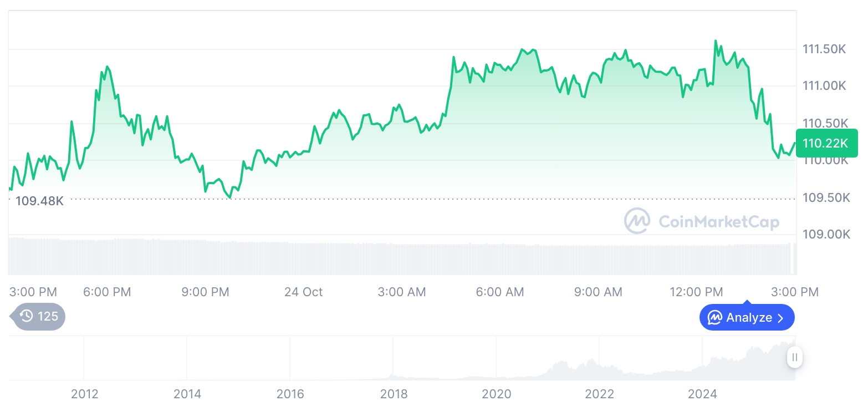Click the 6:00 AM time axis label
The height and width of the screenshot is (406, 868).
[x=500, y=292]
